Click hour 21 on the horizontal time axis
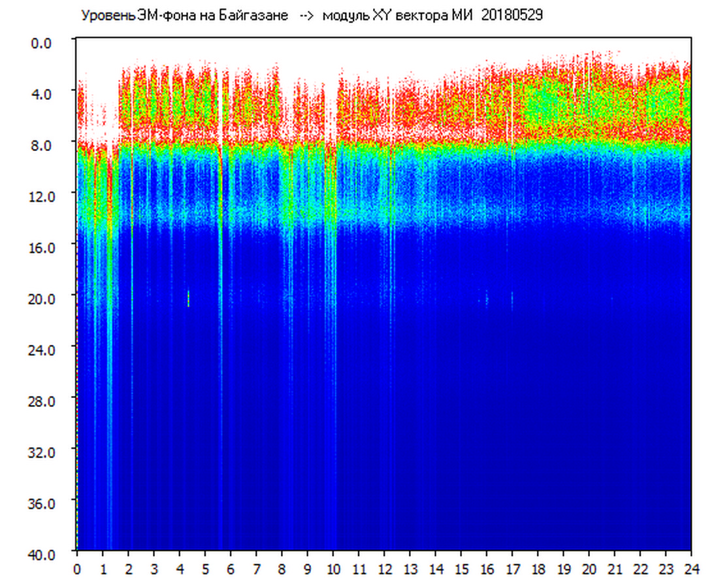Image resolution: width=716 pixels, height=588 pixels. click(x=615, y=569)
